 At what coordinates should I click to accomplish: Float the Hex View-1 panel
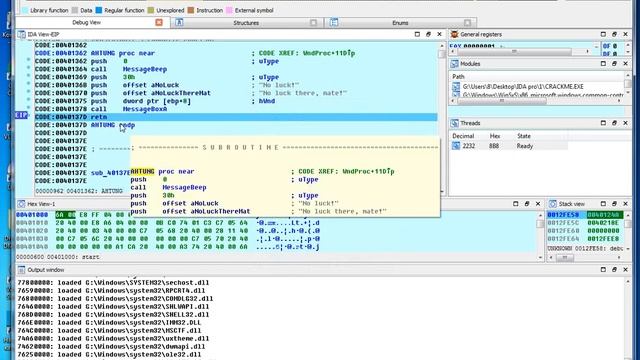coord(527,204)
